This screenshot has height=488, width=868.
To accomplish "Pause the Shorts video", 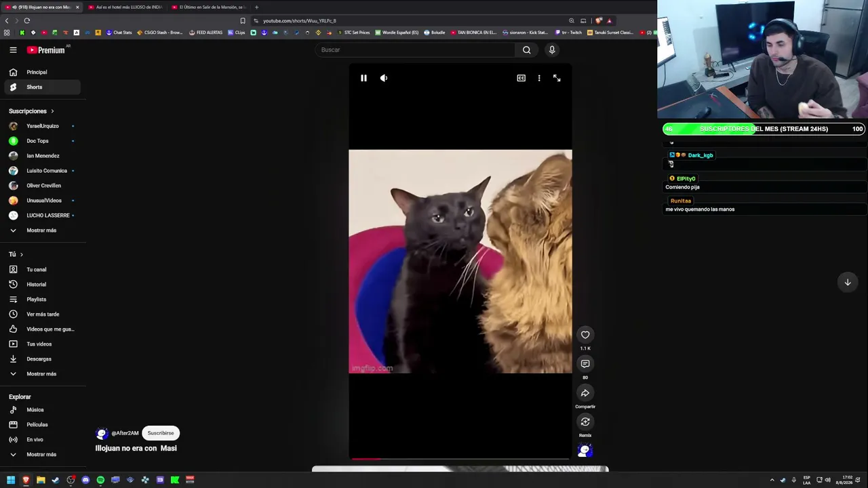I will point(363,78).
